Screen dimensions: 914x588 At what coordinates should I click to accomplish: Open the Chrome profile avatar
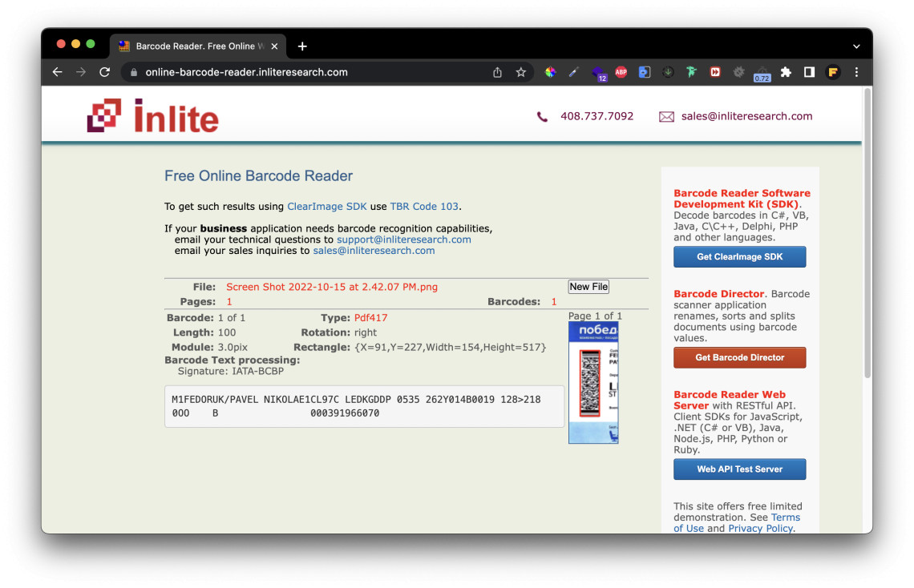click(833, 72)
